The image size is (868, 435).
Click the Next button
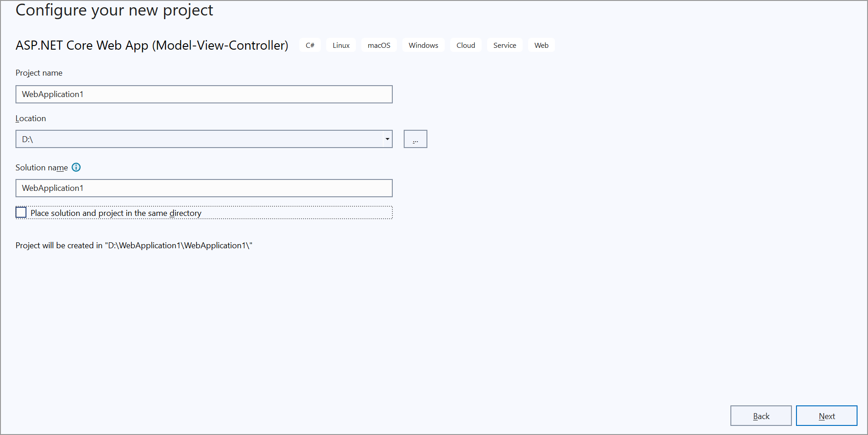[827, 415]
